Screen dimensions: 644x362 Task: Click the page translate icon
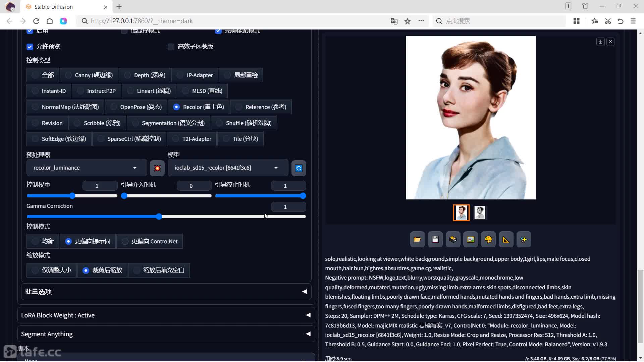(x=394, y=21)
